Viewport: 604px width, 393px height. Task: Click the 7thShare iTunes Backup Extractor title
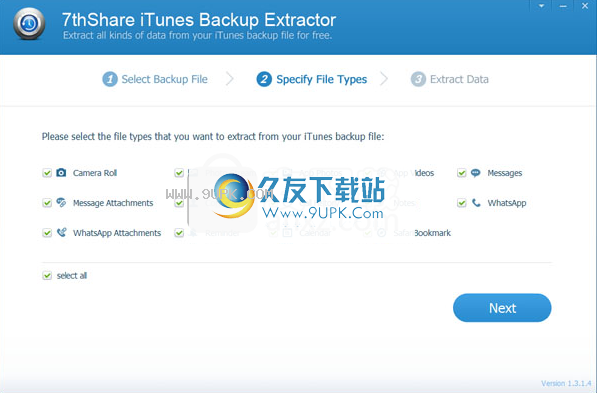pyautogui.click(x=199, y=20)
